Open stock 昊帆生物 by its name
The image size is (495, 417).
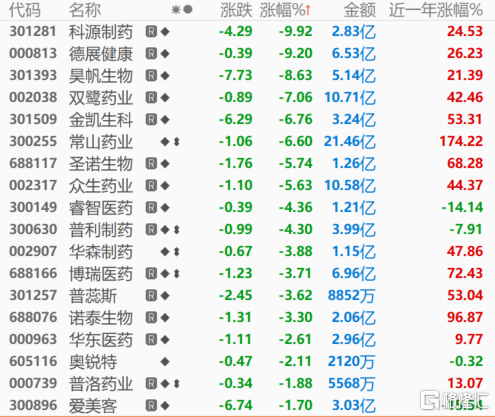[101, 76]
